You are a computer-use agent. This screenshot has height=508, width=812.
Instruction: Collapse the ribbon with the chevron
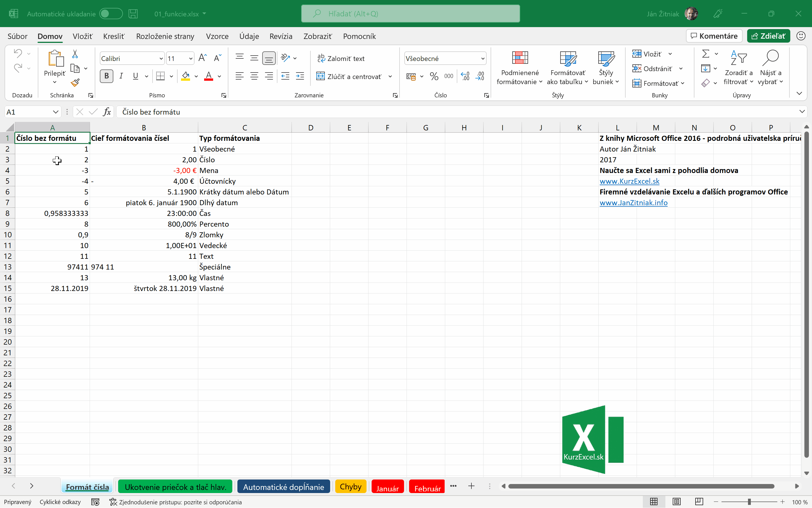pos(799,93)
